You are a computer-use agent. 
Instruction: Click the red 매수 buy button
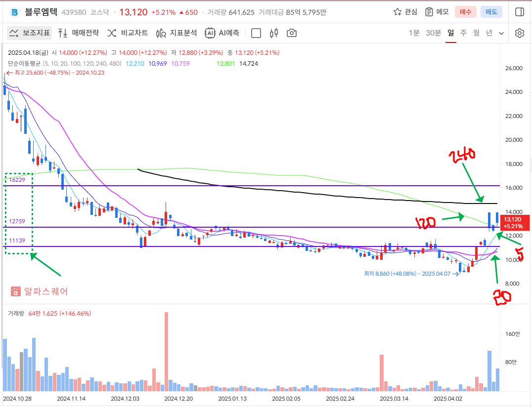(x=466, y=12)
